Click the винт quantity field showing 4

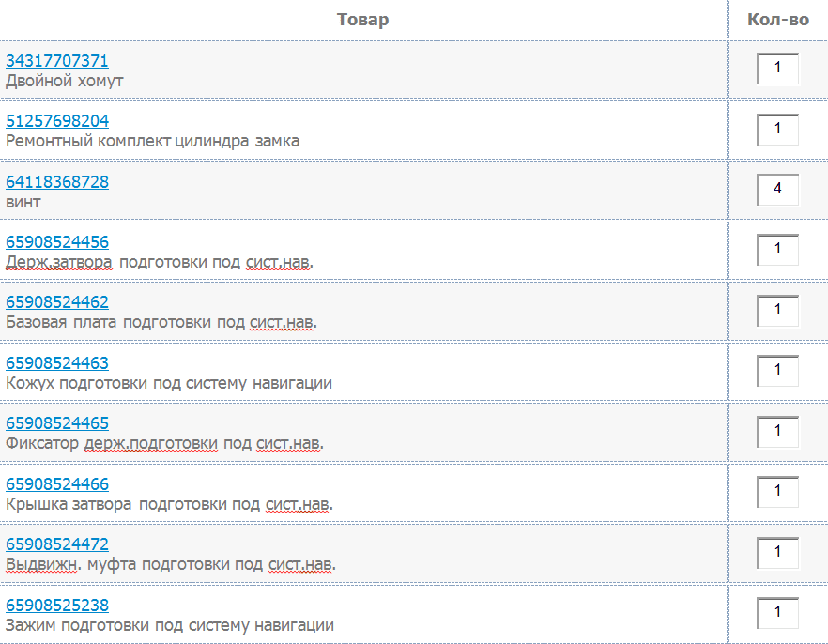point(778,191)
